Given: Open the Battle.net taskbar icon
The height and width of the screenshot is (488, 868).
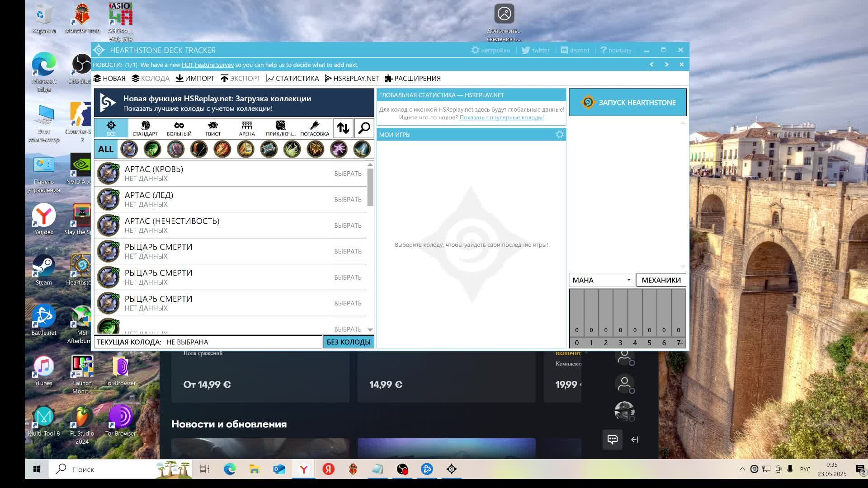Looking at the screenshot, I should 427,469.
